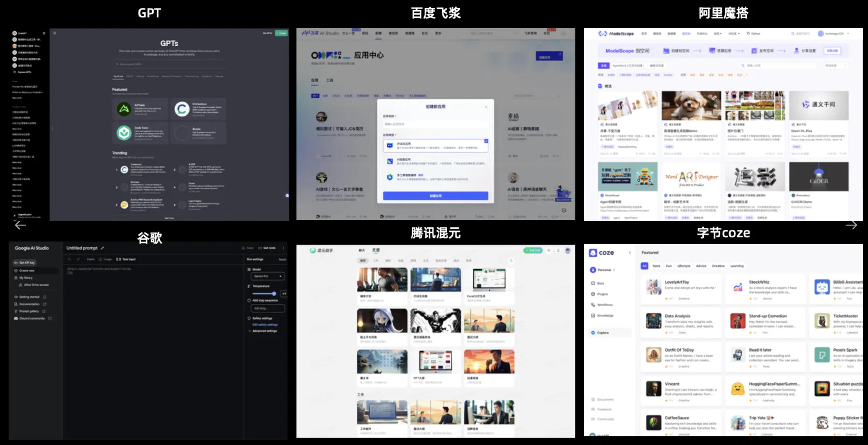This screenshot has height=445, width=868.
Task: Click the Pexels Spark bot icon
Action: (x=822, y=355)
